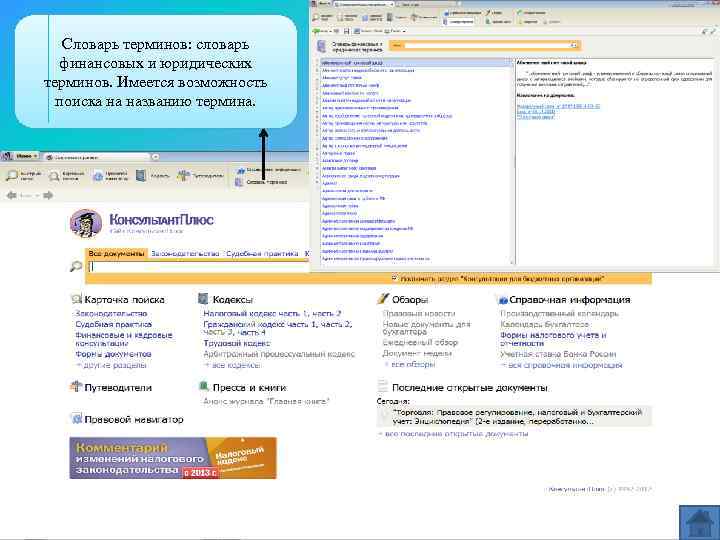Click the Последние открытые документы page icon
The height and width of the screenshot is (540, 720).
(x=382, y=387)
